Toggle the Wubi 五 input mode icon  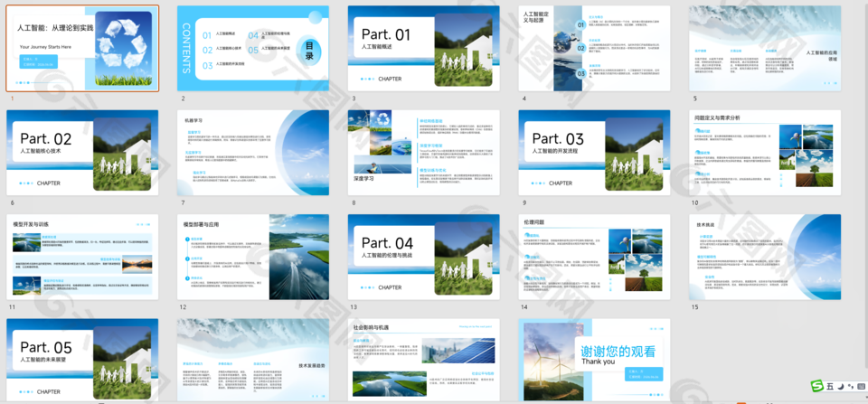pos(830,386)
